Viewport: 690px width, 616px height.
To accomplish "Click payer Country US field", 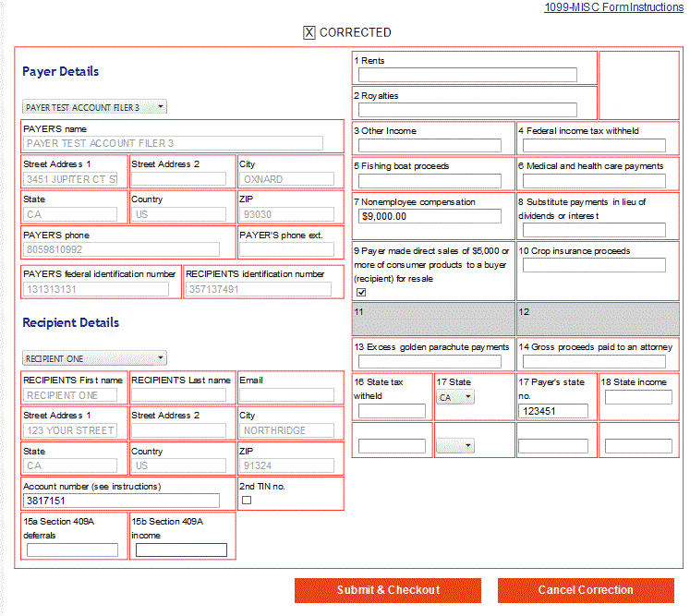I will click(178, 214).
